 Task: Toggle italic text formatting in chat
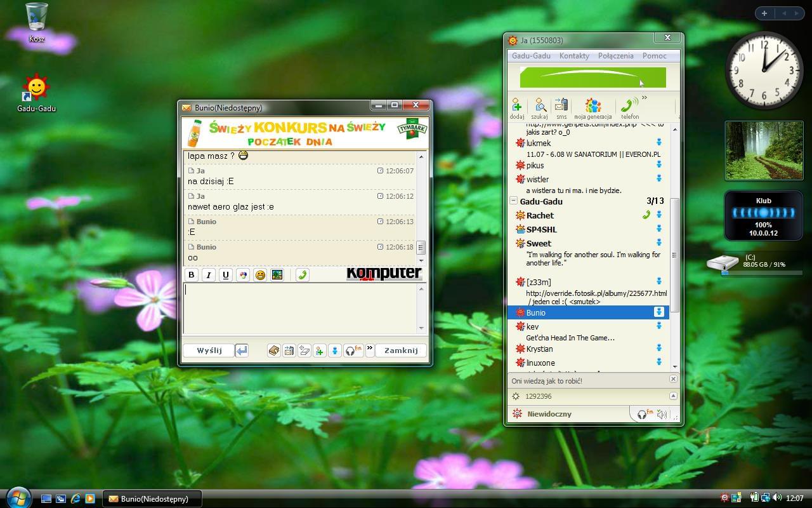coord(208,275)
